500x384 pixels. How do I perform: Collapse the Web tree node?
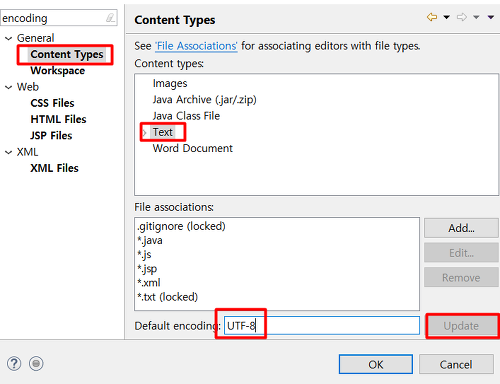9,87
